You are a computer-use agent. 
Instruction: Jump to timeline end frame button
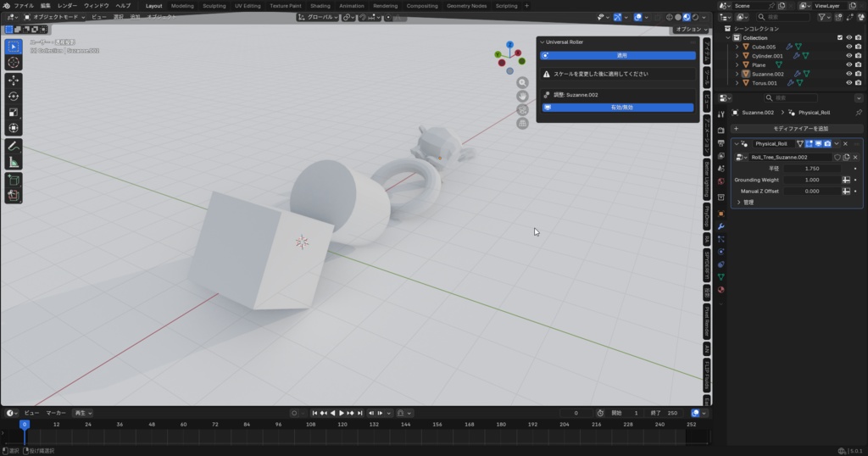click(x=359, y=414)
